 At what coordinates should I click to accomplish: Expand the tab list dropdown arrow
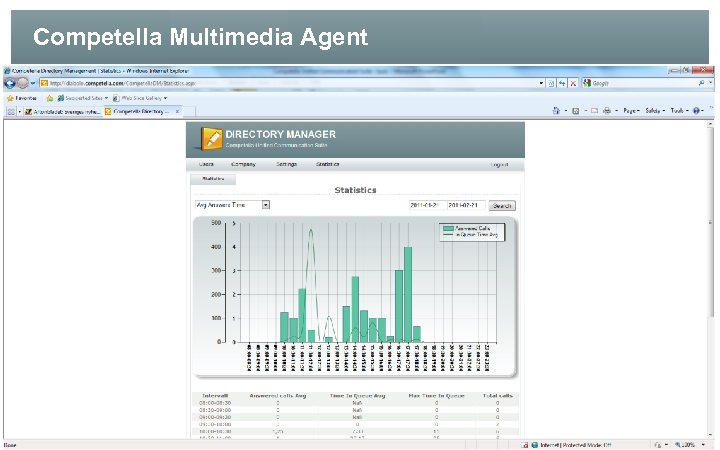click(x=20, y=112)
